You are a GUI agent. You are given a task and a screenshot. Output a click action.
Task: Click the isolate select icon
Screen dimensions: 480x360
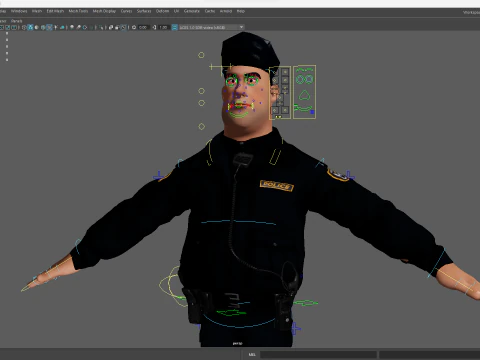(x=102, y=27)
